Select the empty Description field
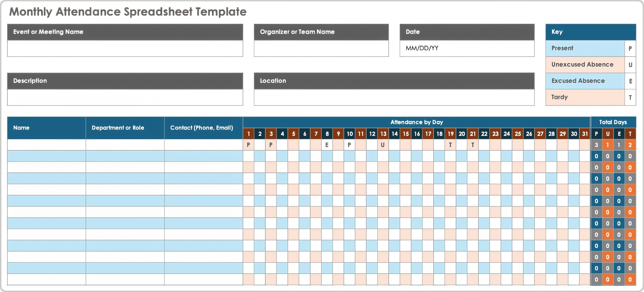 125,97
